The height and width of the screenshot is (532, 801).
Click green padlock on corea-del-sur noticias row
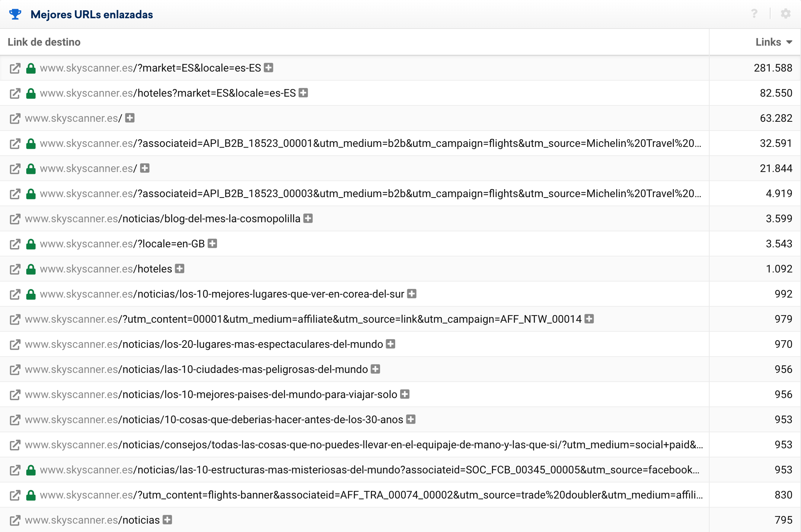tap(31, 294)
